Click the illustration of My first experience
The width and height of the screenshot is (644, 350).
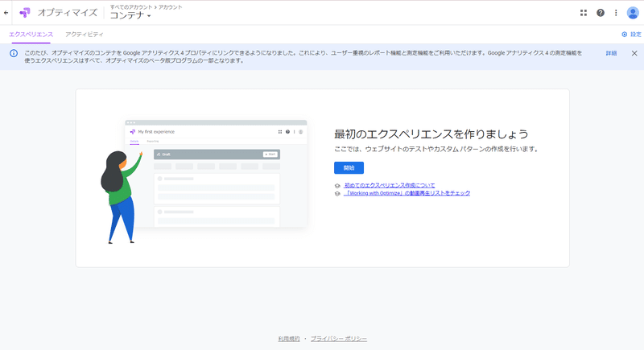tap(204, 181)
